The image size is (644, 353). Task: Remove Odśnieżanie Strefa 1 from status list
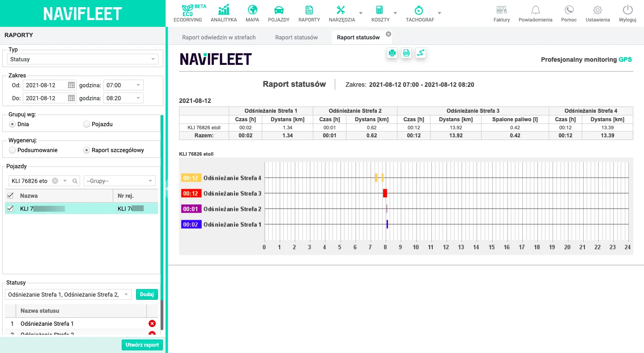coord(152,323)
